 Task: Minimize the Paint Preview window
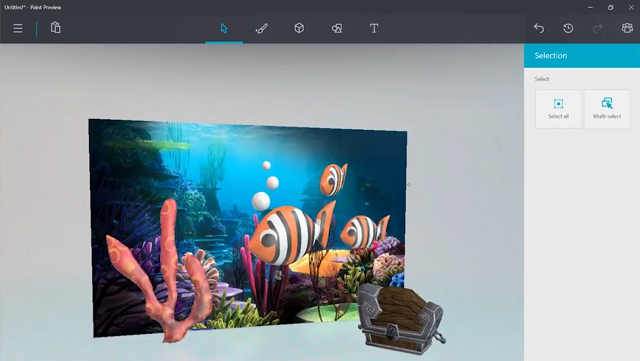[x=590, y=7]
